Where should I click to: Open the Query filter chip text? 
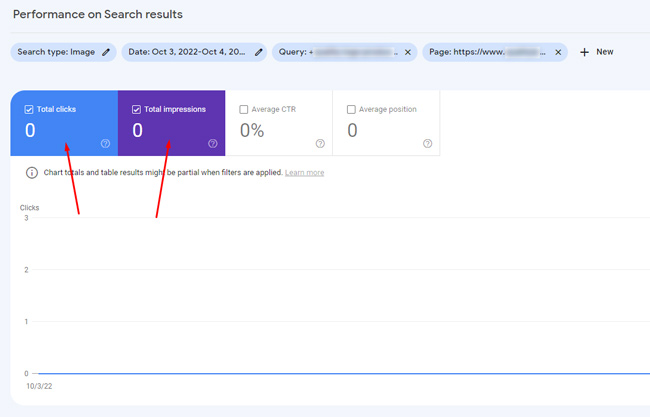pos(338,52)
